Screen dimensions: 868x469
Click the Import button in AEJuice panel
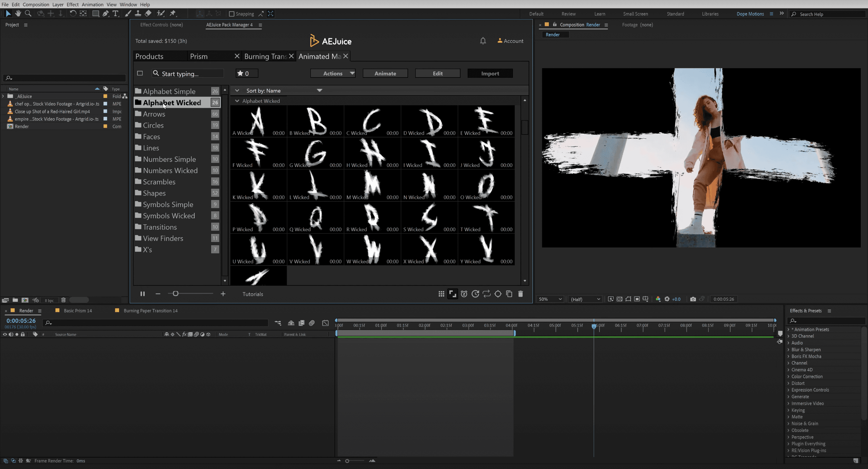pos(490,73)
